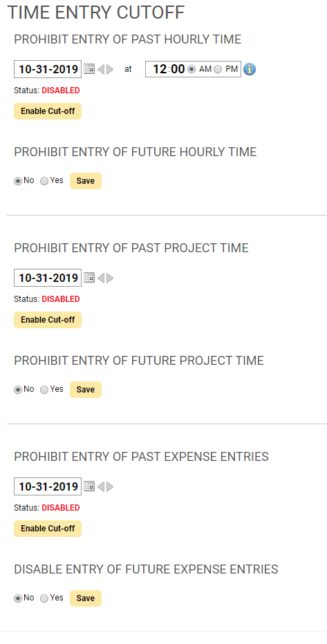The height and width of the screenshot is (644, 327).
Task: Open calendar picker for past hourly time date
Action: (89, 69)
